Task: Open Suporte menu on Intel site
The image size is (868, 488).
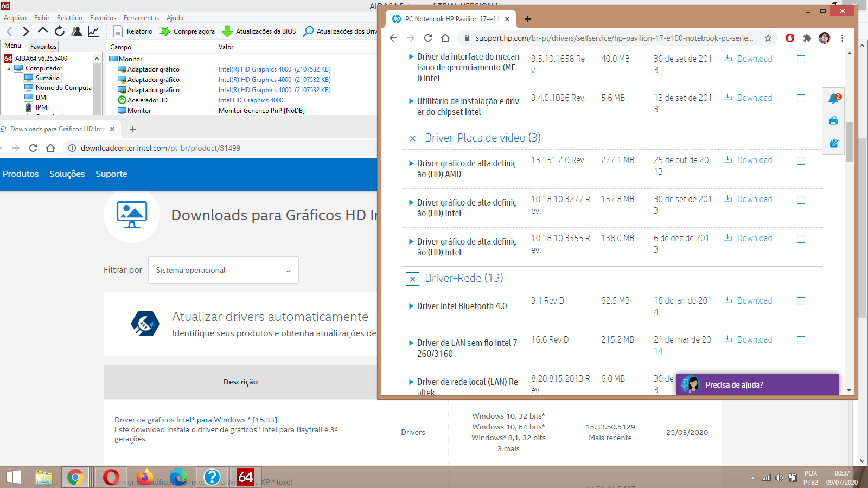Action: point(111,174)
